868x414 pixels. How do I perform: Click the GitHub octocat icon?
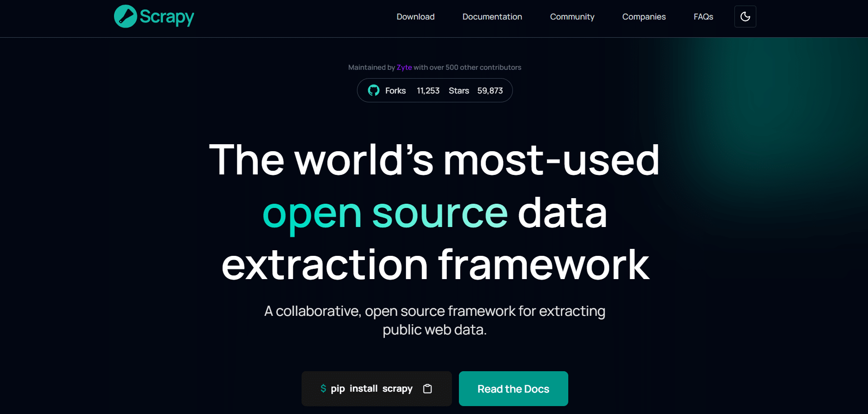click(374, 90)
